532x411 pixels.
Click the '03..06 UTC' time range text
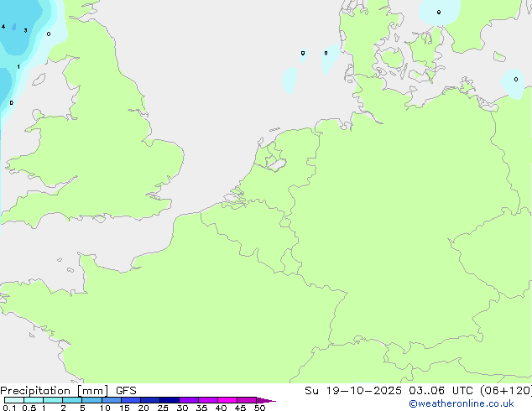coord(441,391)
